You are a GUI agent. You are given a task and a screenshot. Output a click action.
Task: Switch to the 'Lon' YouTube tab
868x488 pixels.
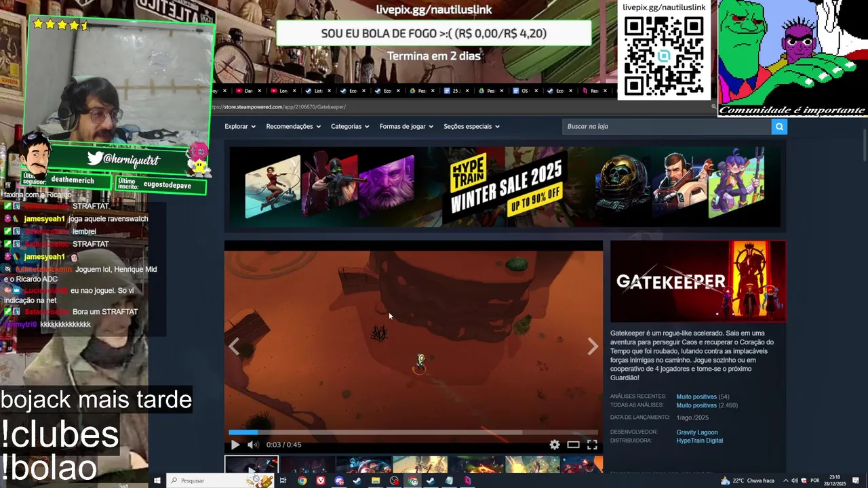[x=279, y=91]
